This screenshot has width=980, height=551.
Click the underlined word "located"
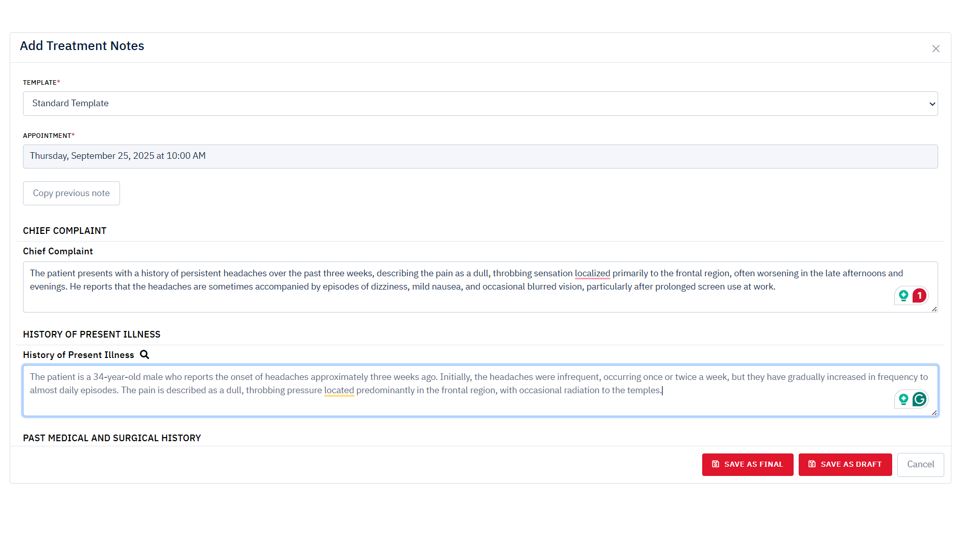pos(339,391)
